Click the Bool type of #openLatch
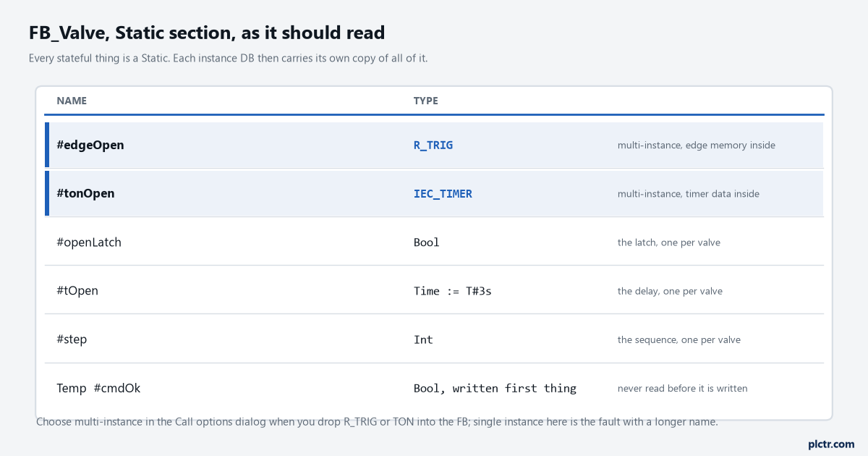 coord(427,242)
